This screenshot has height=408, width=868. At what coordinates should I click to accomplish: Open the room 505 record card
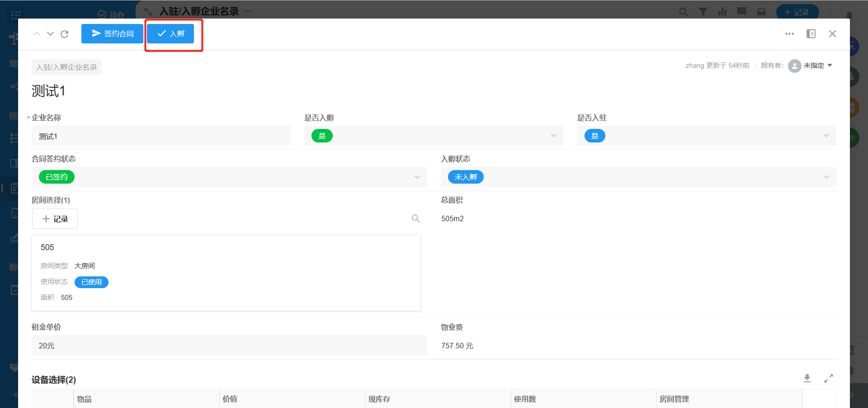226,272
